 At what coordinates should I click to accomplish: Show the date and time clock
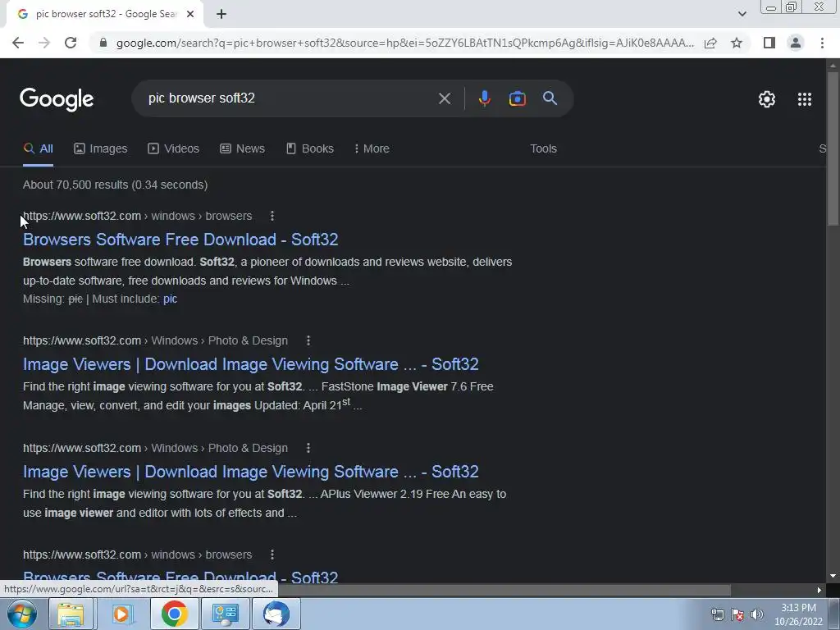click(x=798, y=614)
